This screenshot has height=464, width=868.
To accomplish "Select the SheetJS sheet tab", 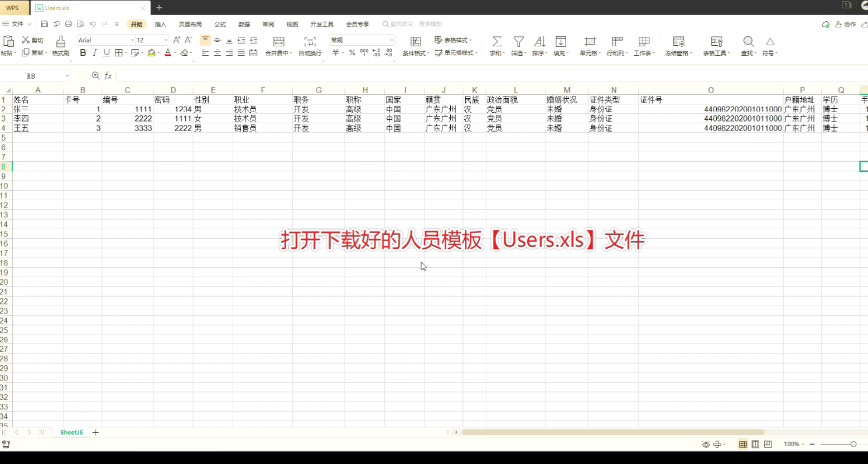I will coord(71,433).
